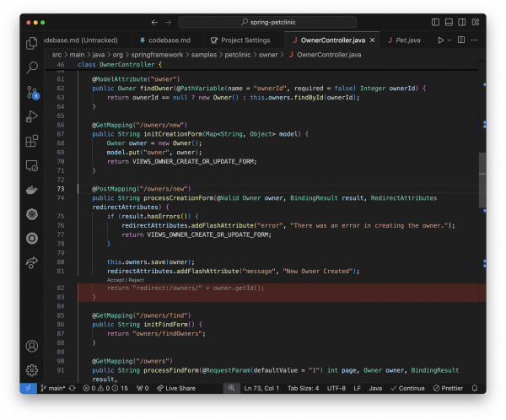The height and width of the screenshot is (420, 506).
Task: Click the navigate back arrow
Action: coord(154,21)
